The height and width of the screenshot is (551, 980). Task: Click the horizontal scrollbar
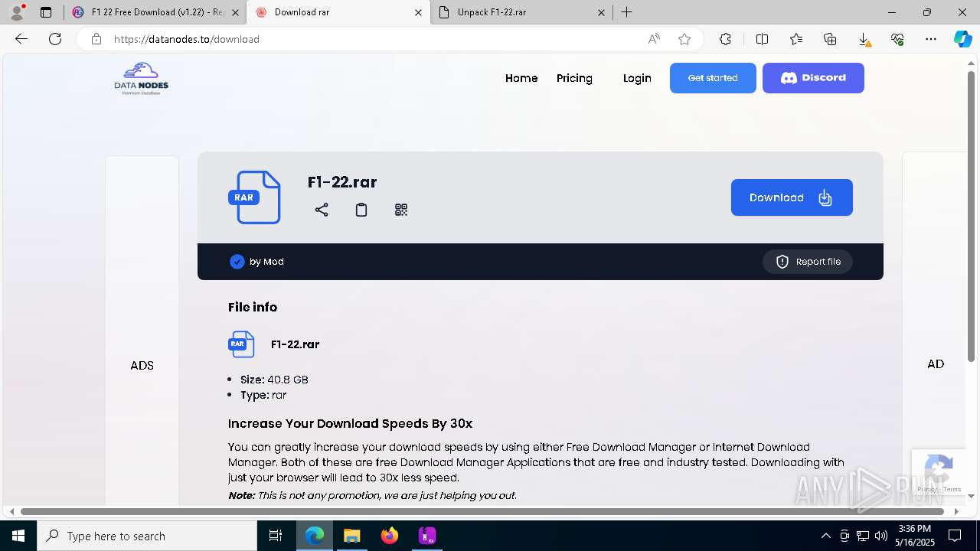[x=482, y=511]
